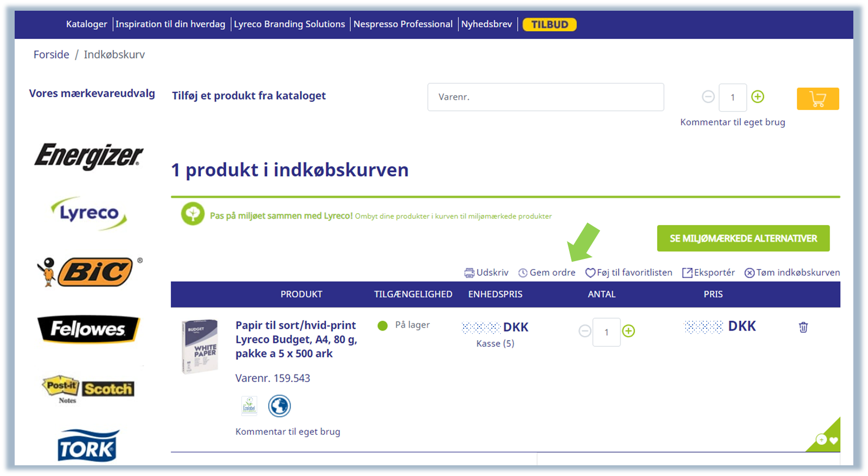
Task: Click the PRIS column header
Action: (713, 294)
